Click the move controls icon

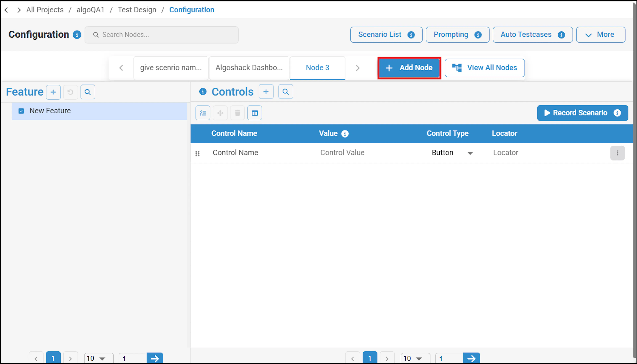220,113
